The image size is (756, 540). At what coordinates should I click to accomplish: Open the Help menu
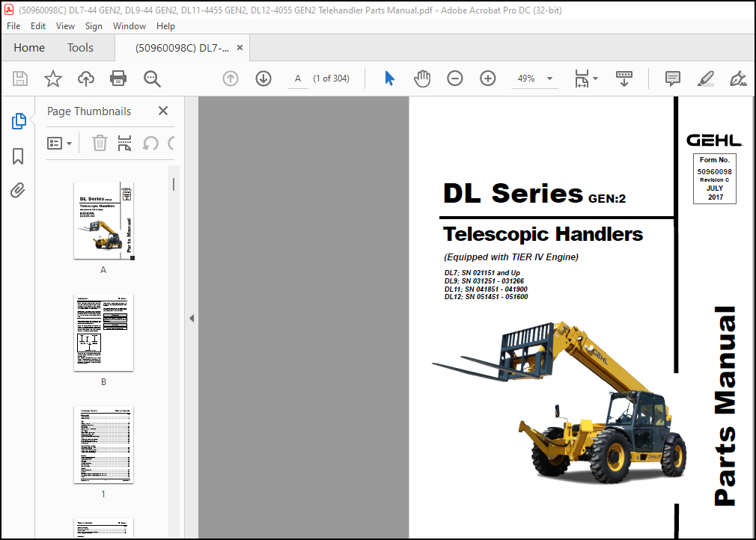[165, 26]
